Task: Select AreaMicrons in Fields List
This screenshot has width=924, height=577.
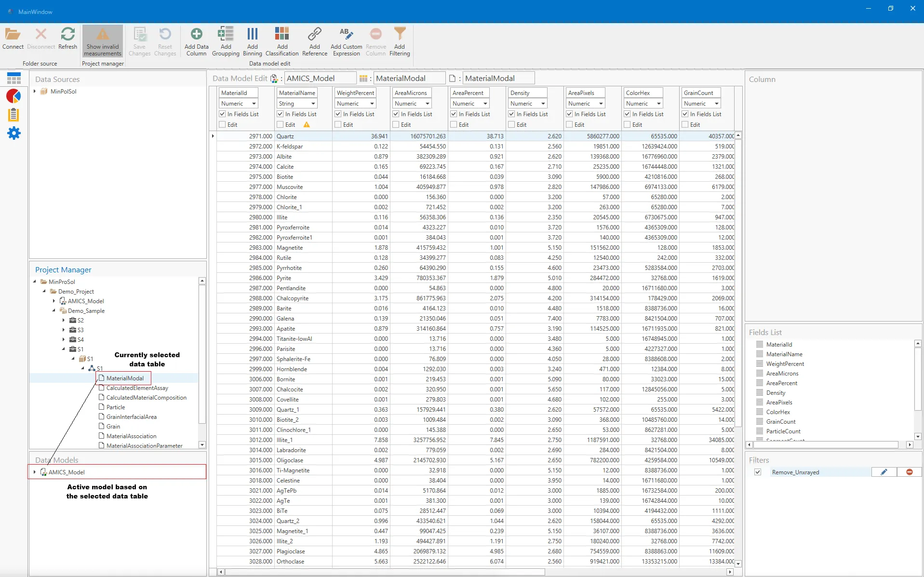Action: pos(782,374)
